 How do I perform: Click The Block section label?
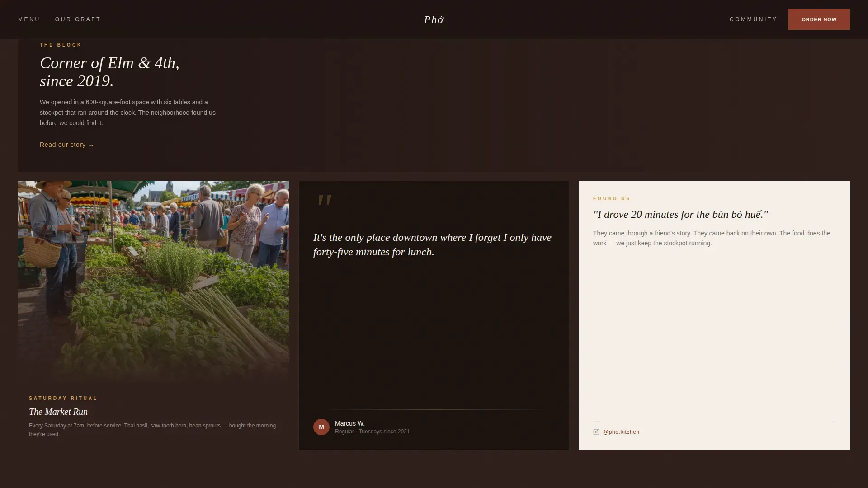[x=61, y=45]
